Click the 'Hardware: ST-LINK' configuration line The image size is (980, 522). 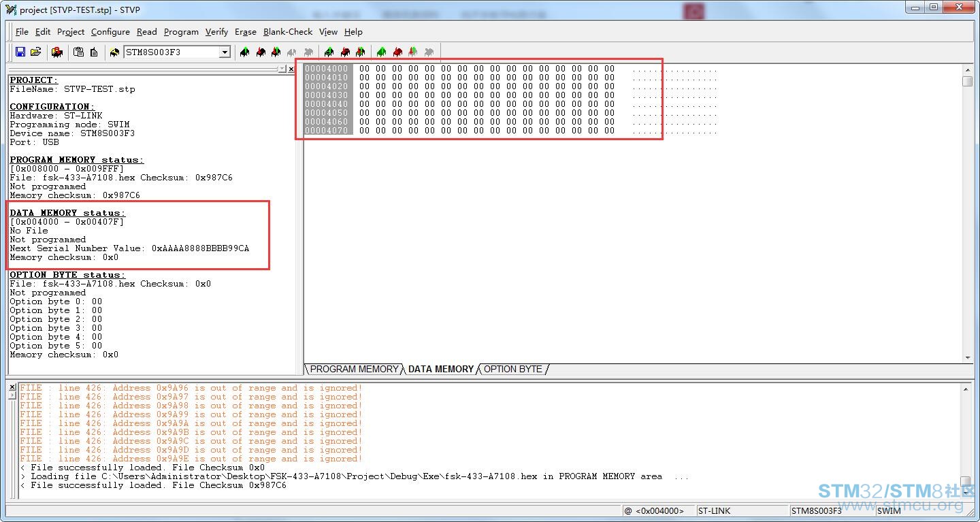pyautogui.click(x=56, y=116)
